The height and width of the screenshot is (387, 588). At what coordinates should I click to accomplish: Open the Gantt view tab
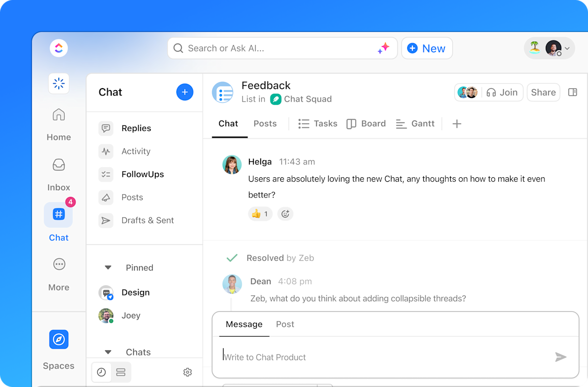tap(415, 123)
